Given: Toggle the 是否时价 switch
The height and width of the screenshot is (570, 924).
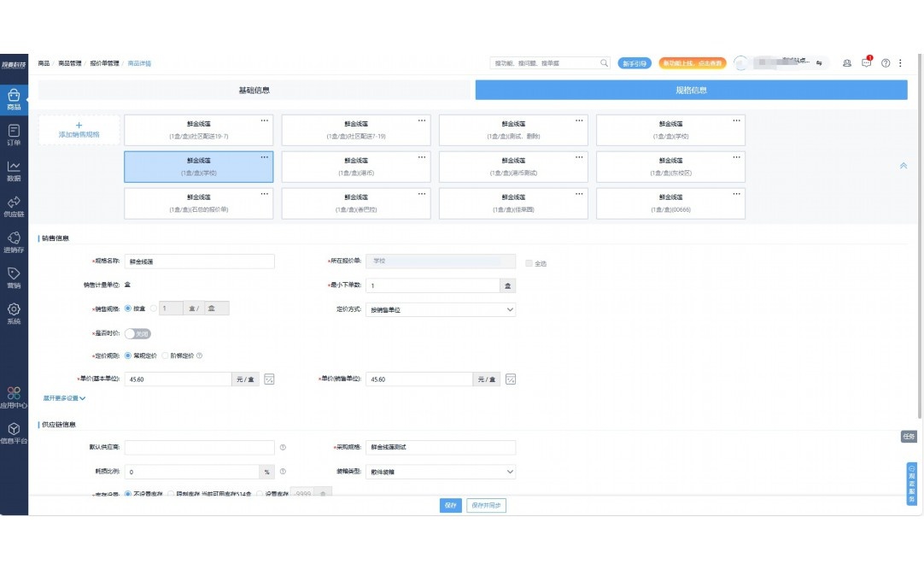Looking at the screenshot, I should 137,333.
